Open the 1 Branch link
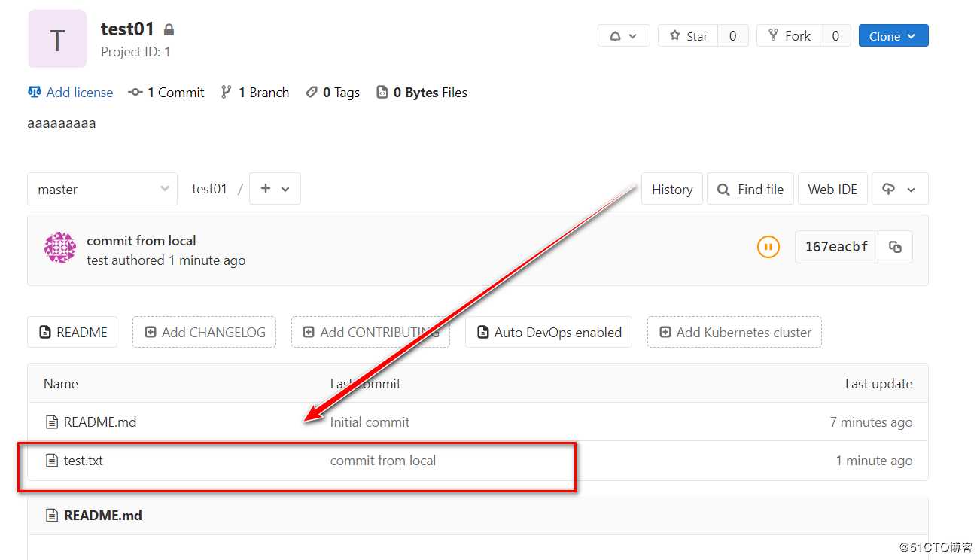 coord(254,93)
